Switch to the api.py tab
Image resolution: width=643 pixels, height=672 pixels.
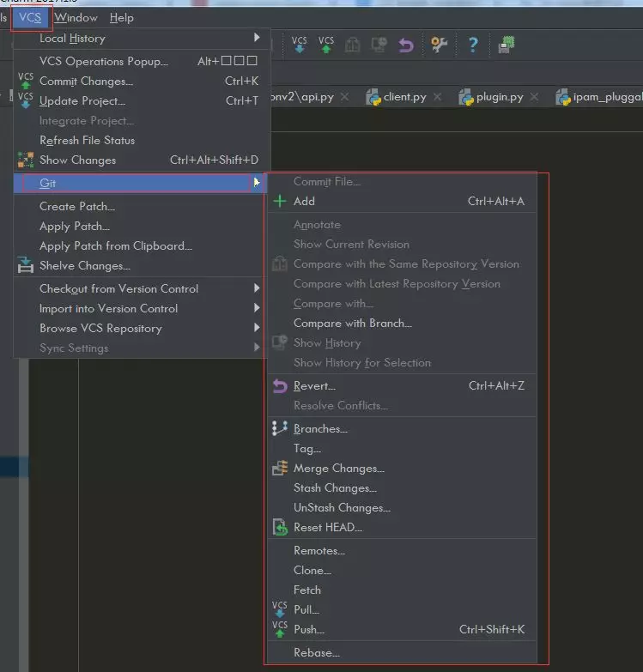(312, 97)
